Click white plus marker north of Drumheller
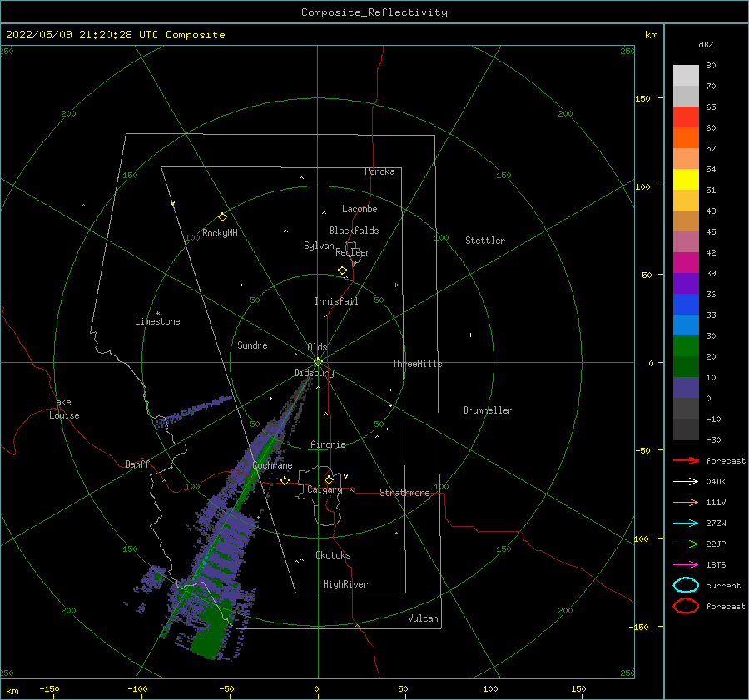The height and width of the screenshot is (700, 749). point(470,335)
